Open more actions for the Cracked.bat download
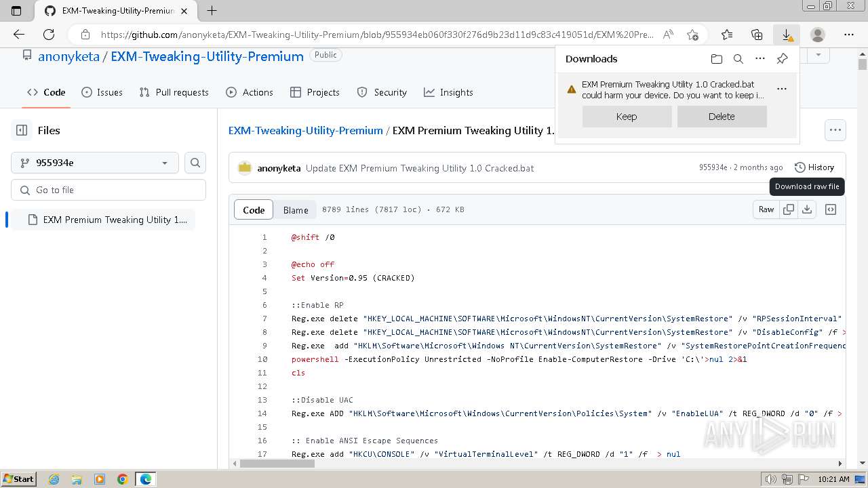This screenshot has height=488, width=868. [x=782, y=89]
